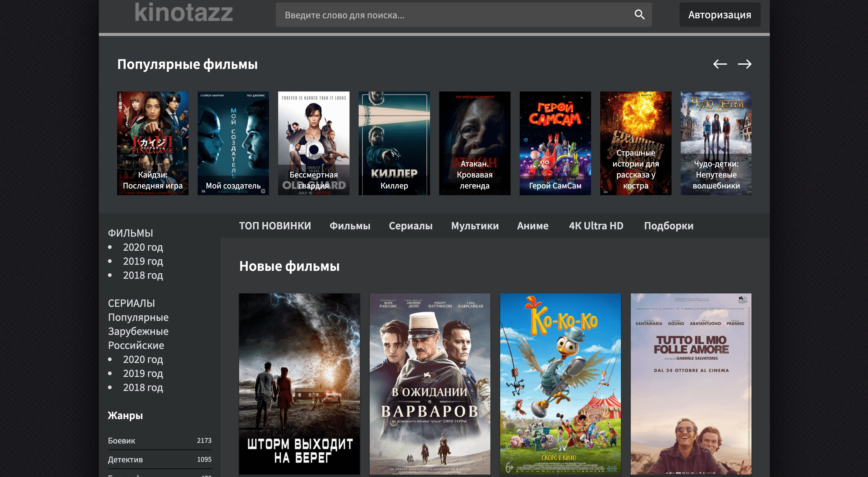
Task: Open the Киллер movie poster
Action: [x=394, y=143]
